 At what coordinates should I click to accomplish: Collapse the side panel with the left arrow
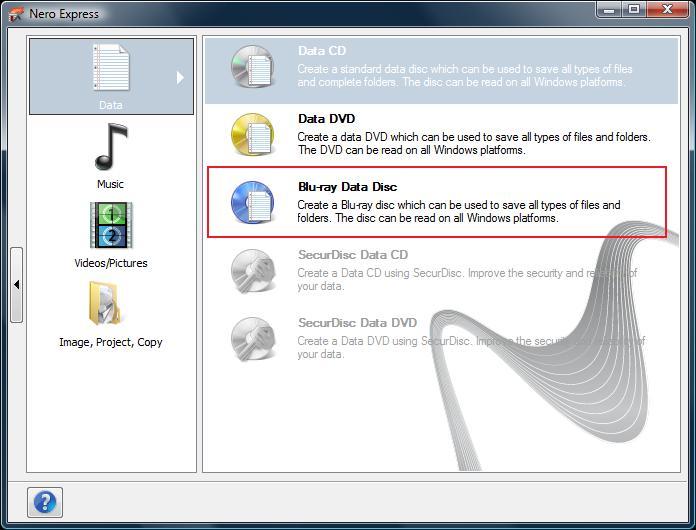point(16,285)
